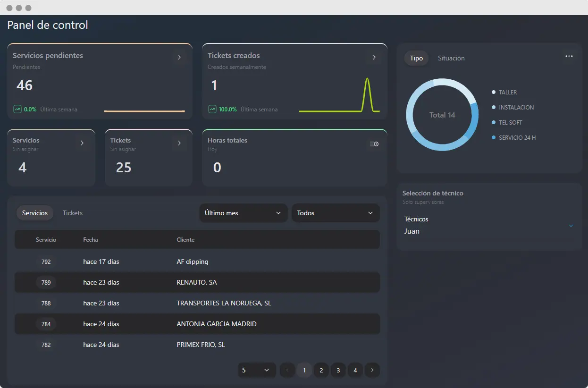Click the ellipsis menu on the donut chart card

click(569, 56)
